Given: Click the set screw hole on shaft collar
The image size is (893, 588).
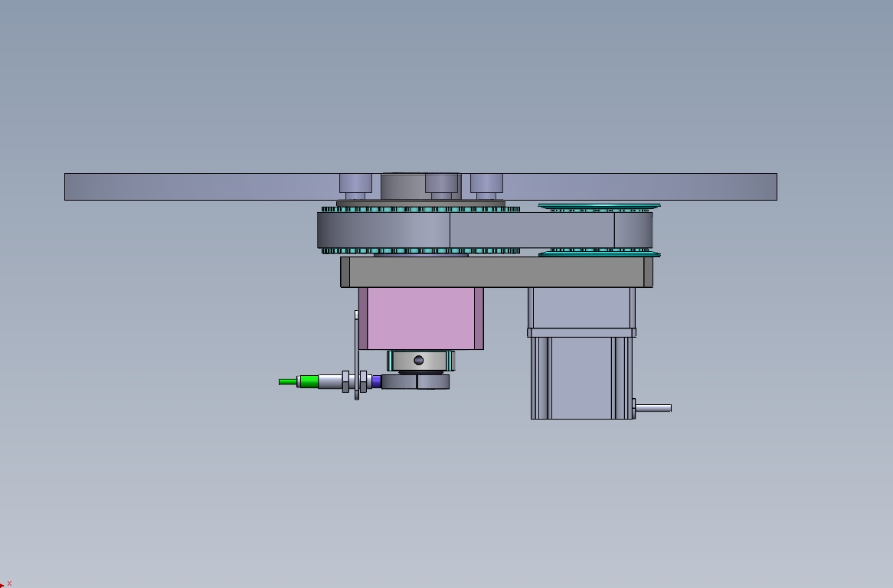Looking at the screenshot, I should 419,361.
